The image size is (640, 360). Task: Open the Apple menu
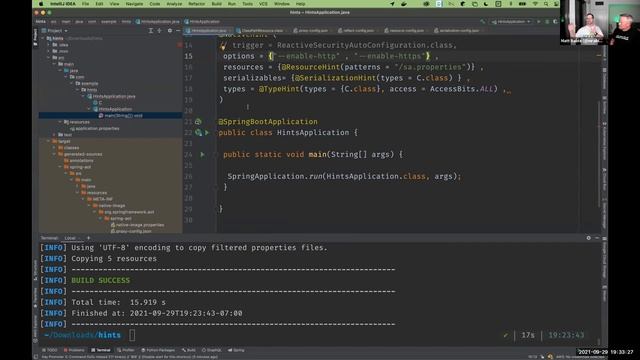[41, 4]
